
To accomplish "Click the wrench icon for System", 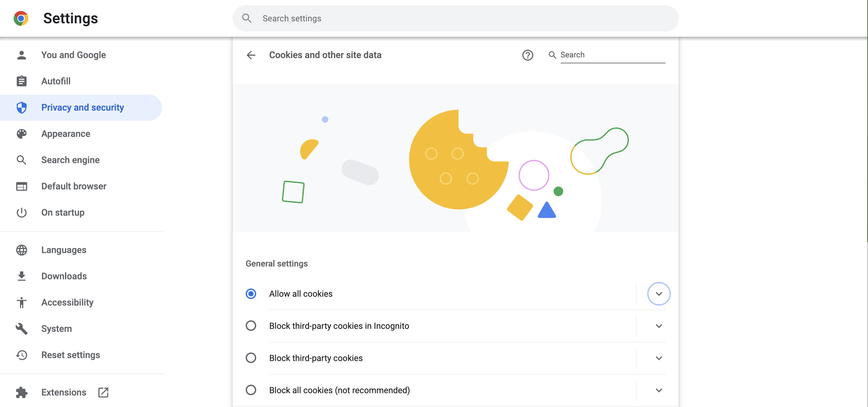I will tap(22, 329).
